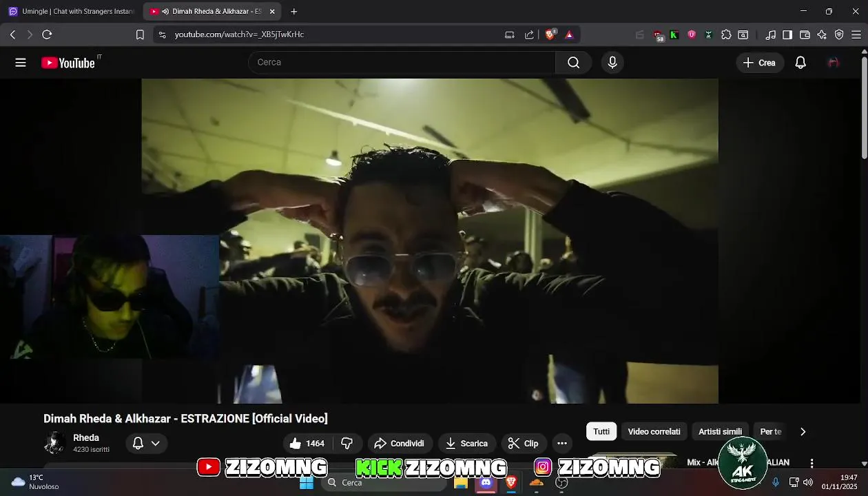Open the Windows Start menu

[x=307, y=483]
